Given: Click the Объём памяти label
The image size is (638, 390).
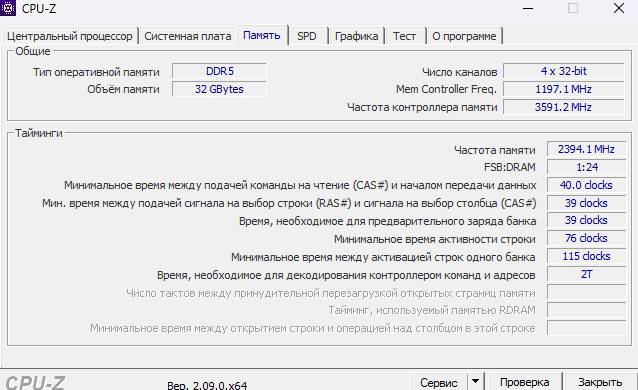Looking at the screenshot, I should (x=123, y=90).
